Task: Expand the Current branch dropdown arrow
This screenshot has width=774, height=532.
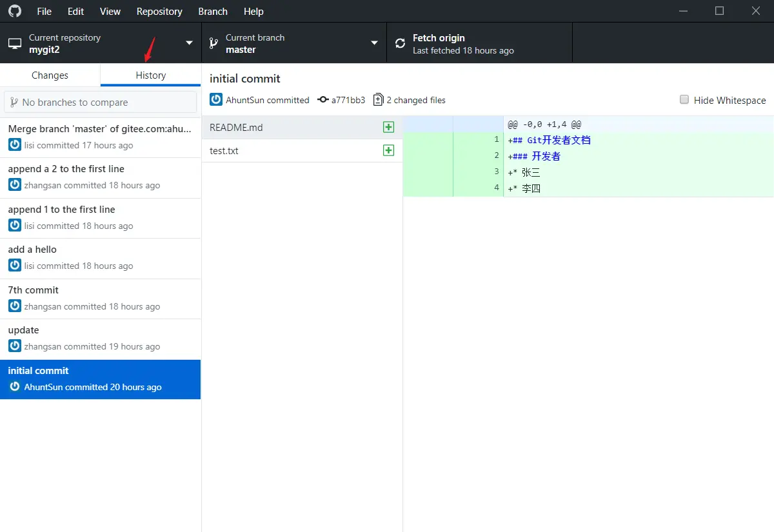Action: [x=374, y=43]
